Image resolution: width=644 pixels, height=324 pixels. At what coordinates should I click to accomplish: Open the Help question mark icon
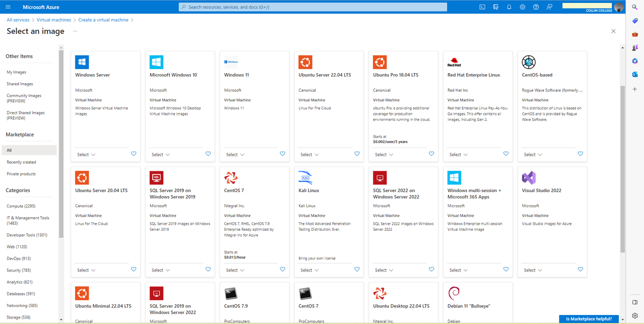[536, 7]
